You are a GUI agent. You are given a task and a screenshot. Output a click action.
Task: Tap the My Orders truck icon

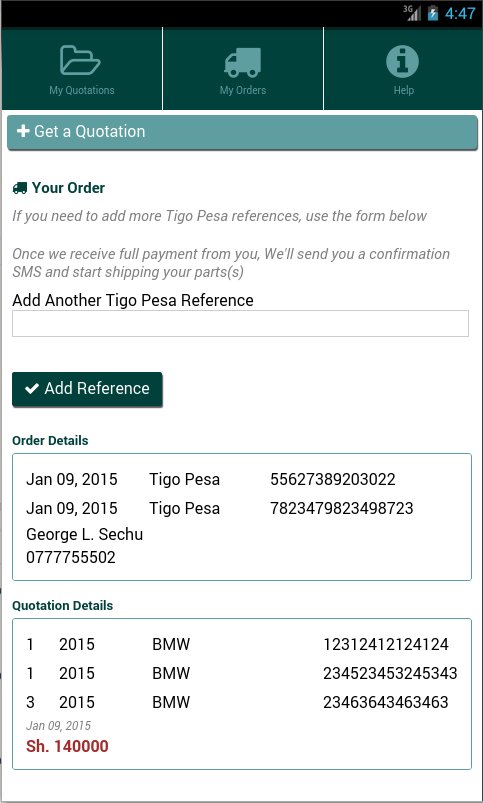click(243, 62)
